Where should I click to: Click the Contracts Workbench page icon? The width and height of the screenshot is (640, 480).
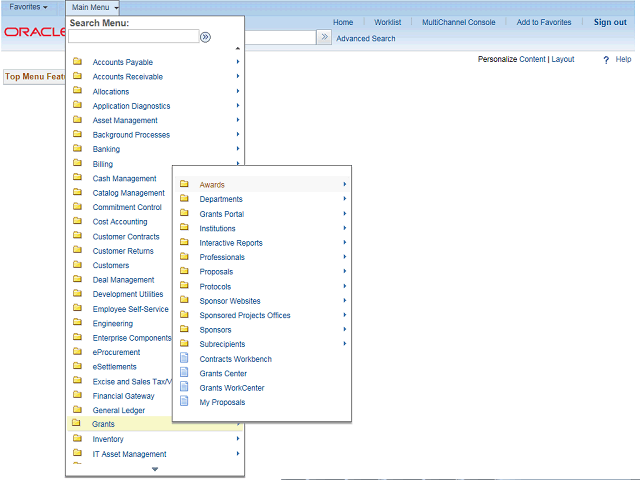pos(183,359)
